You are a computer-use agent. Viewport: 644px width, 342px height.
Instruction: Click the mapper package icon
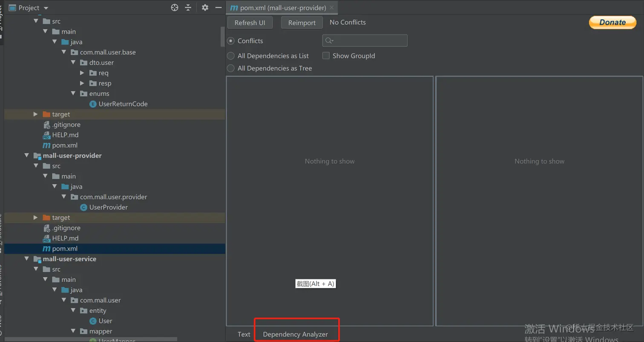coord(83,331)
